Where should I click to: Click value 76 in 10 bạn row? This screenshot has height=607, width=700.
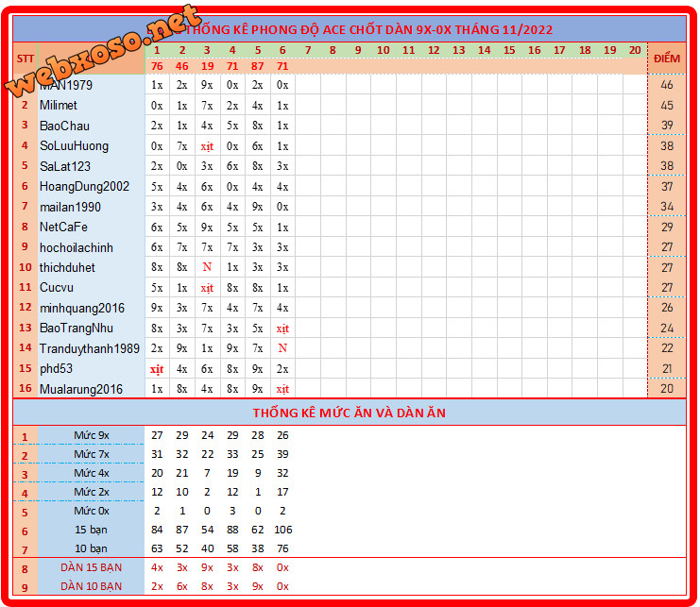[x=282, y=548]
